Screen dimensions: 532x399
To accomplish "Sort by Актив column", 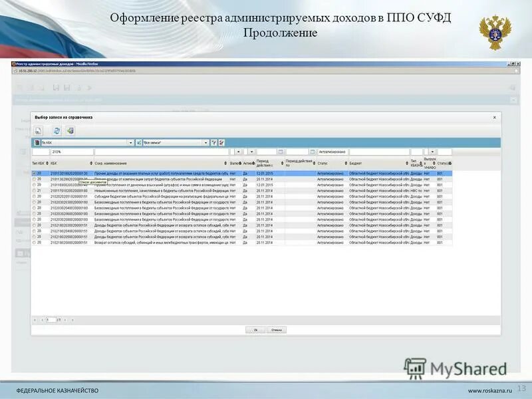I will pyautogui.click(x=253, y=163).
